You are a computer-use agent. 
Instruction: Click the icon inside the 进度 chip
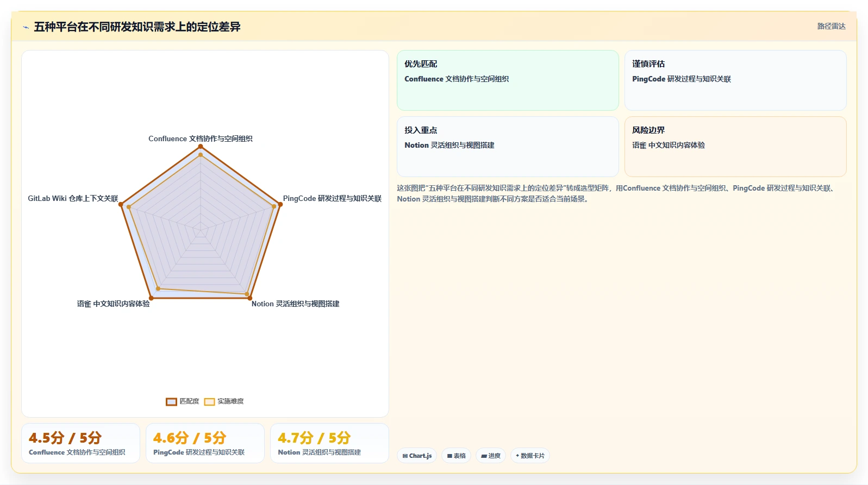click(484, 456)
